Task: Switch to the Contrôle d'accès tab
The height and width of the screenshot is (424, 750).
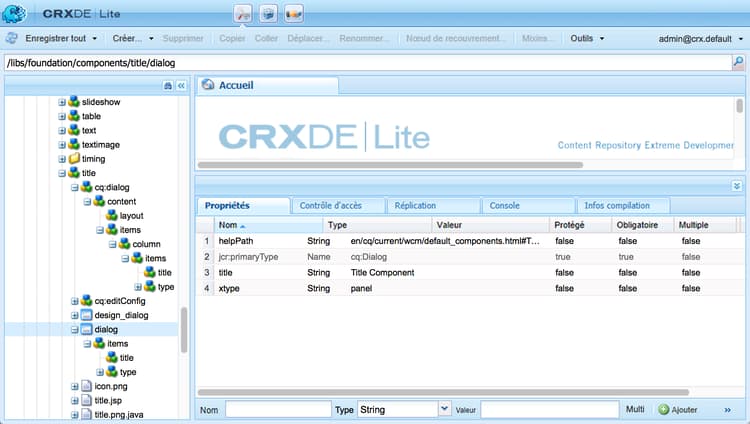Action: [338, 206]
